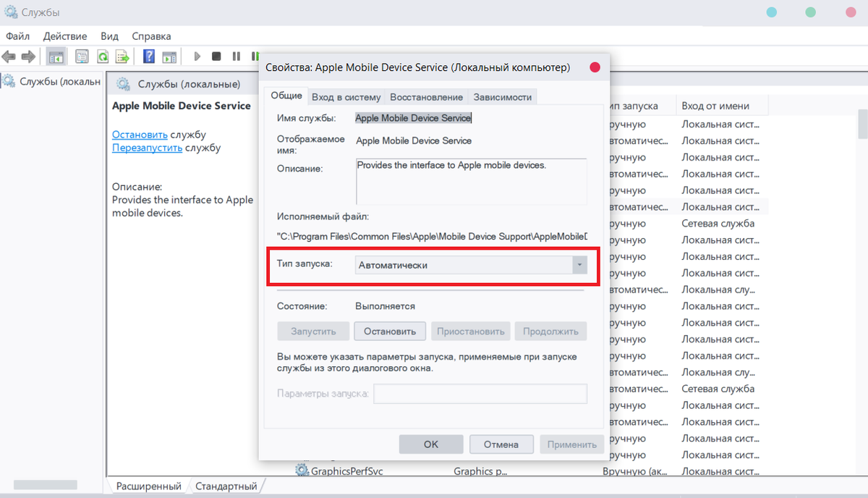
Task: Click the Запустить button
Action: pyautogui.click(x=313, y=332)
